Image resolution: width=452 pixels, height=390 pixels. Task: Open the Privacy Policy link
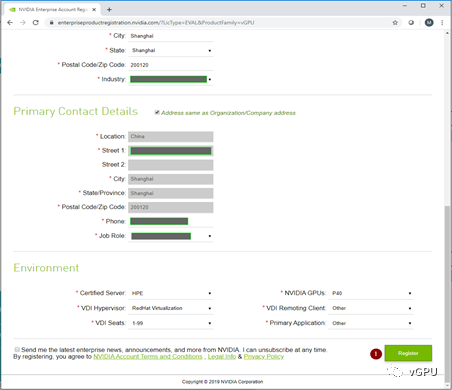point(264,357)
